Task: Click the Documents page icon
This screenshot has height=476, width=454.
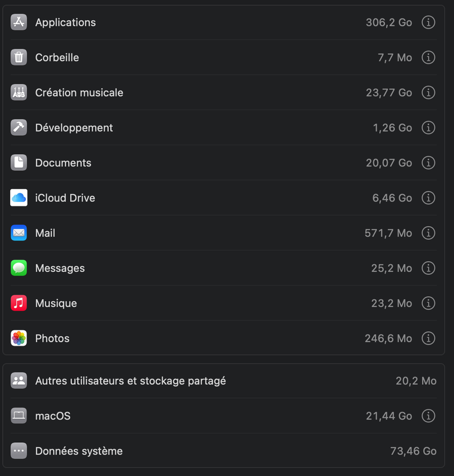Action: pos(19,163)
